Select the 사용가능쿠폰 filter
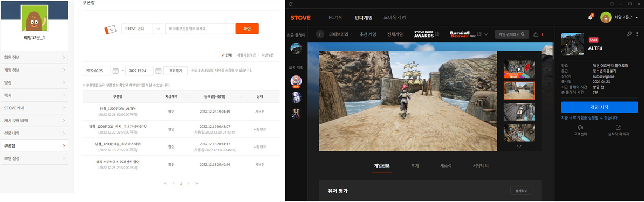The width and height of the screenshot is (644, 202). (x=246, y=54)
